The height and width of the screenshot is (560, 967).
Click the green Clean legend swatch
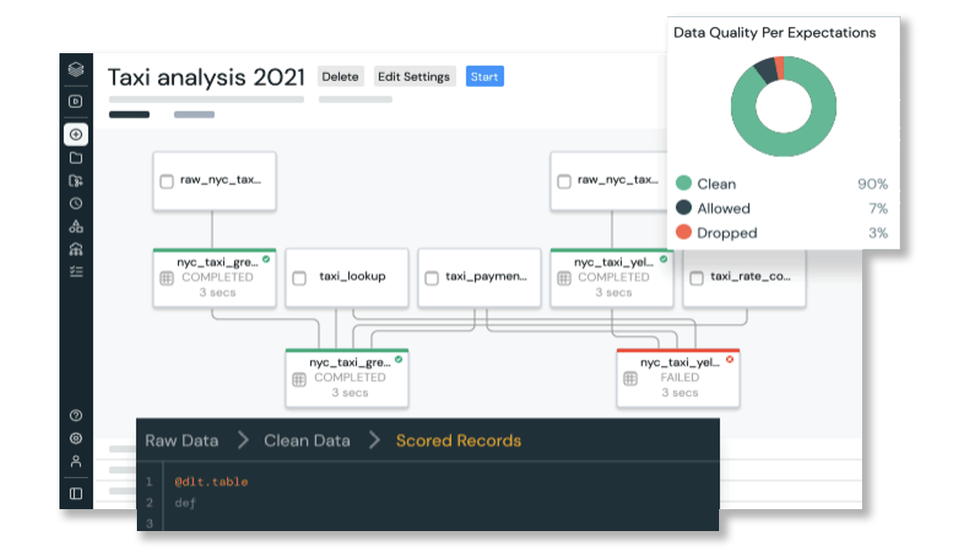[x=684, y=184]
